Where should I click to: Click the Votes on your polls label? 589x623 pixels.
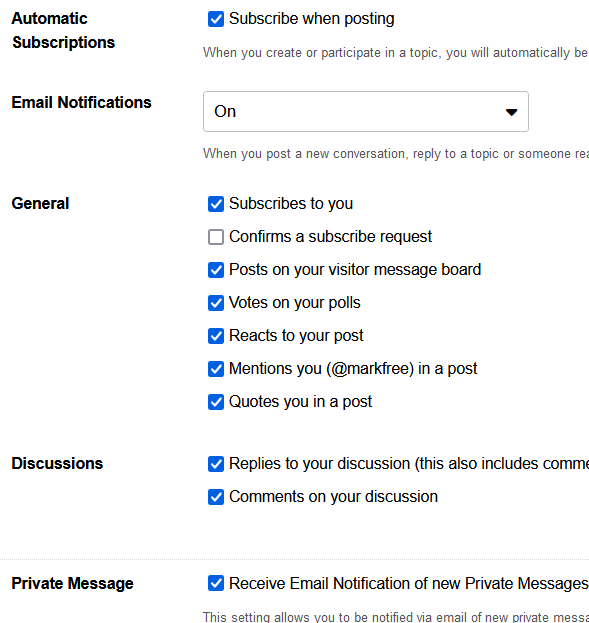[294, 303]
